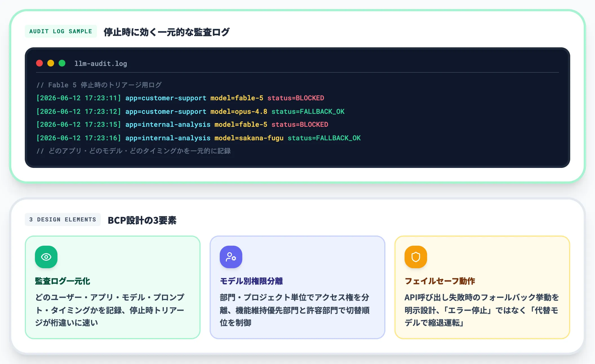Click the llm-audit.log filename

point(101,64)
